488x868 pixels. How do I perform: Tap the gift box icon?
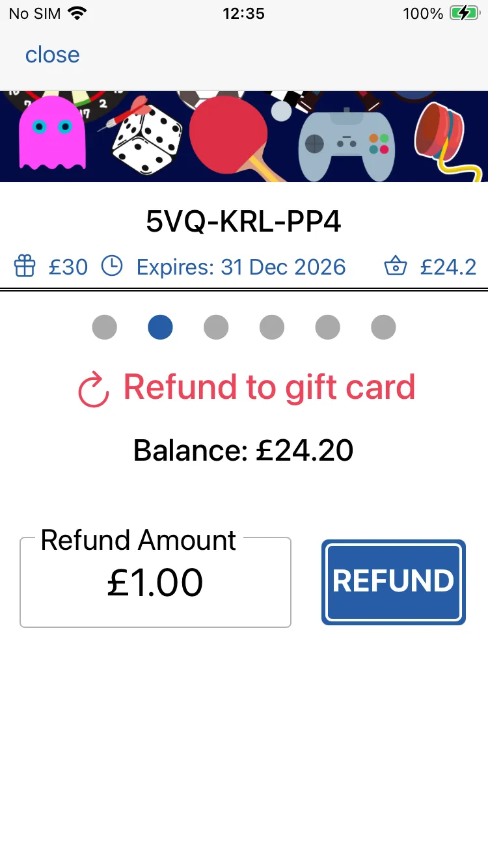[x=25, y=266]
